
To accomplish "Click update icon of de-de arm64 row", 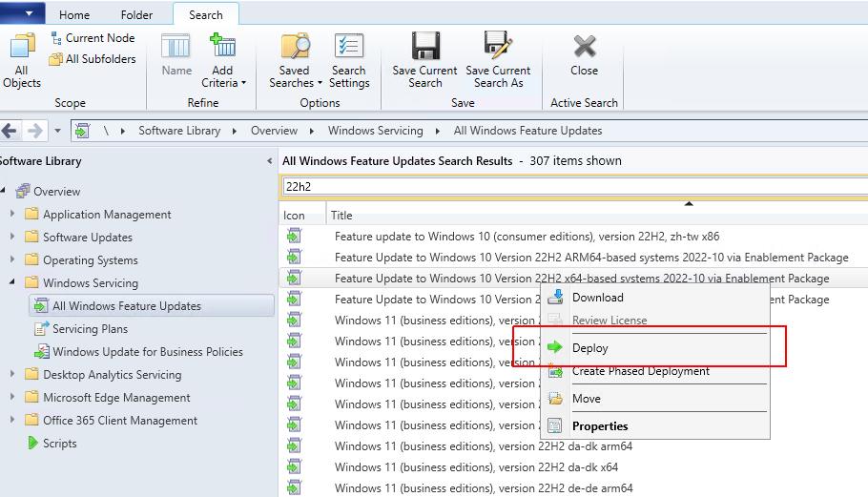I will (294, 487).
